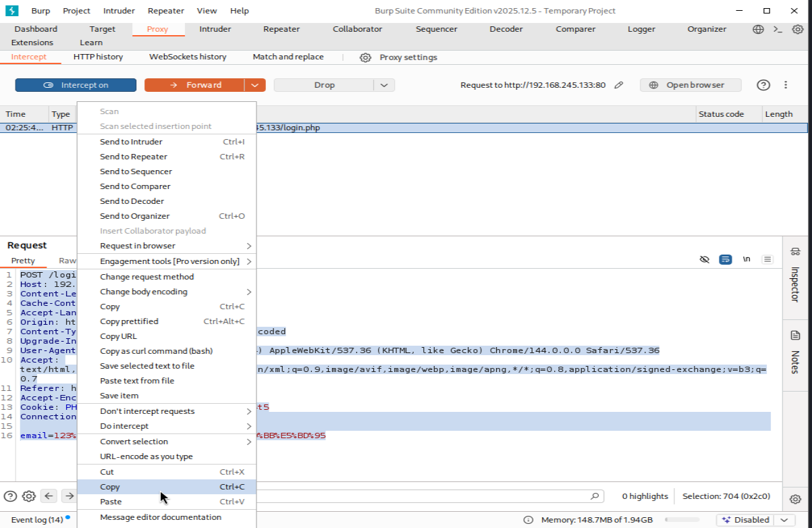This screenshot has height=528, width=812.
Task: Open the three-dot menu beside help icon
Action: tap(786, 85)
